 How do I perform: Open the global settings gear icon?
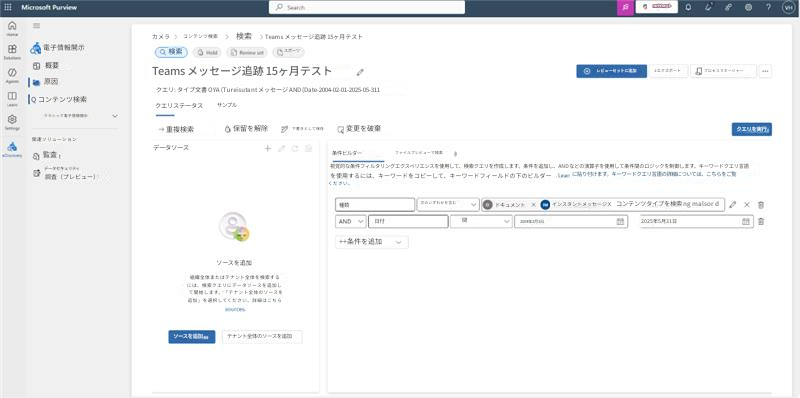pos(748,7)
